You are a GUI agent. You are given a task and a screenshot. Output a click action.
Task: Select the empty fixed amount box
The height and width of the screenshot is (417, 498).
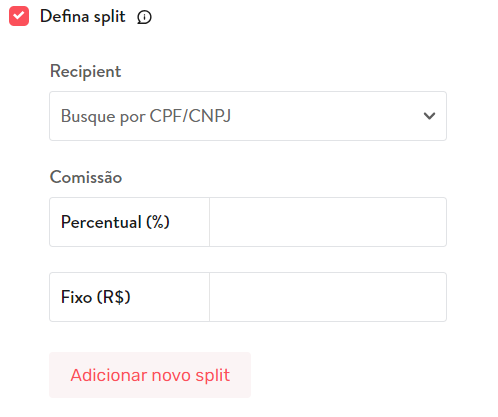(x=328, y=297)
